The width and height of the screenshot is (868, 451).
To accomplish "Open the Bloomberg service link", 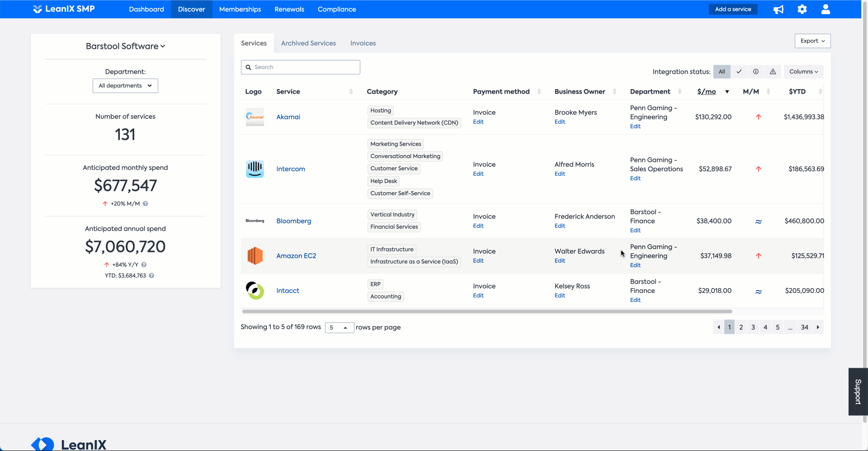I will pos(294,221).
